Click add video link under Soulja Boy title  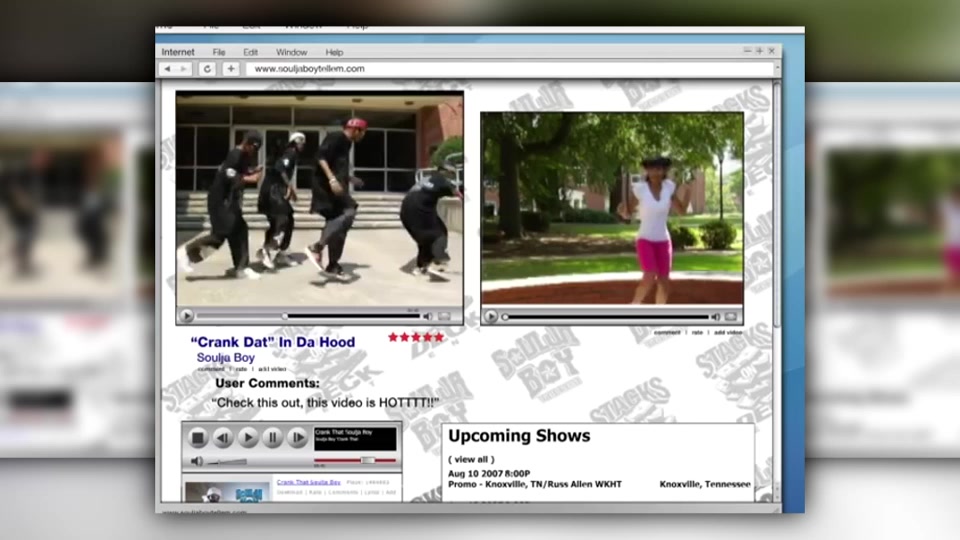coord(272,369)
